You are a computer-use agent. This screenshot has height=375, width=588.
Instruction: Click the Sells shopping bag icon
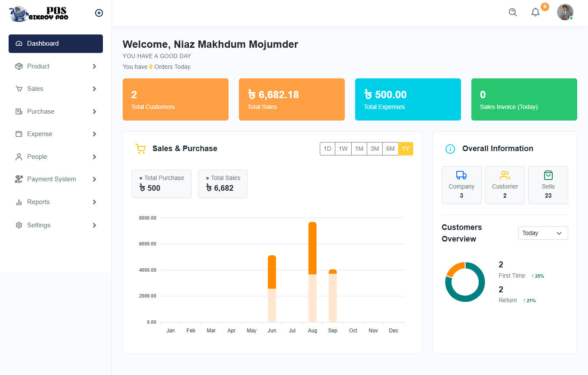point(548,175)
